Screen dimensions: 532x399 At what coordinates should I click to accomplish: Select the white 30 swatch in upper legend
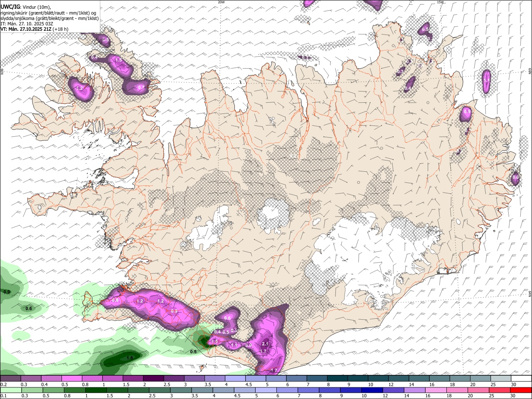(521, 379)
